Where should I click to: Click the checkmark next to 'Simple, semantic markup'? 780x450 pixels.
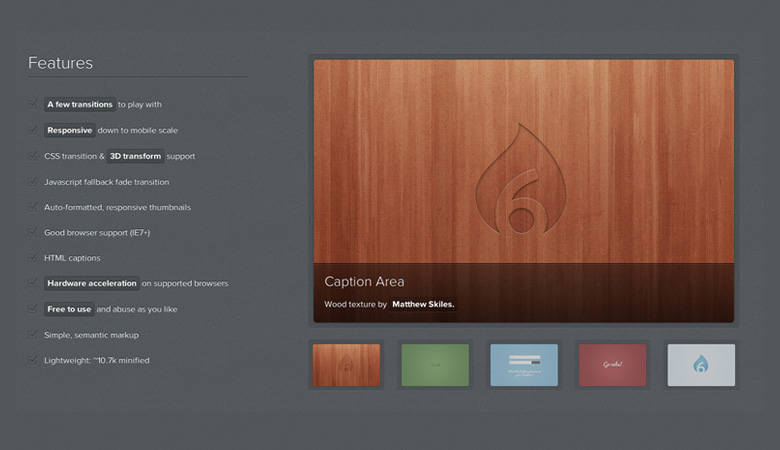[x=33, y=335]
